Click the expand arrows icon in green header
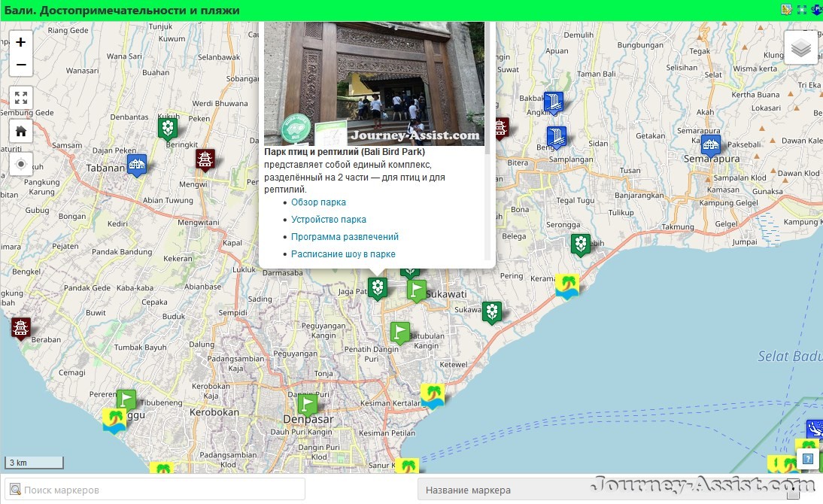This screenshot has height=504, width=823. (x=801, y=10)
